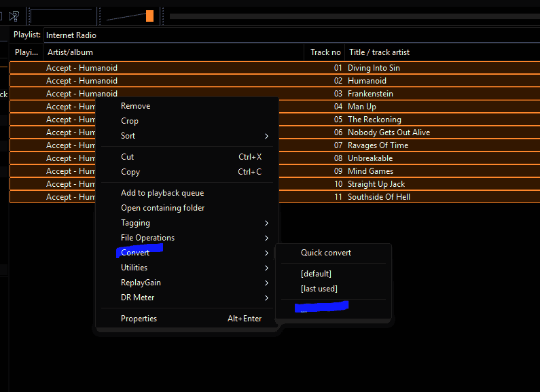The image size is (540, 392).
Task: Choose Quick convert in the submenu
Action: point(326,253)
